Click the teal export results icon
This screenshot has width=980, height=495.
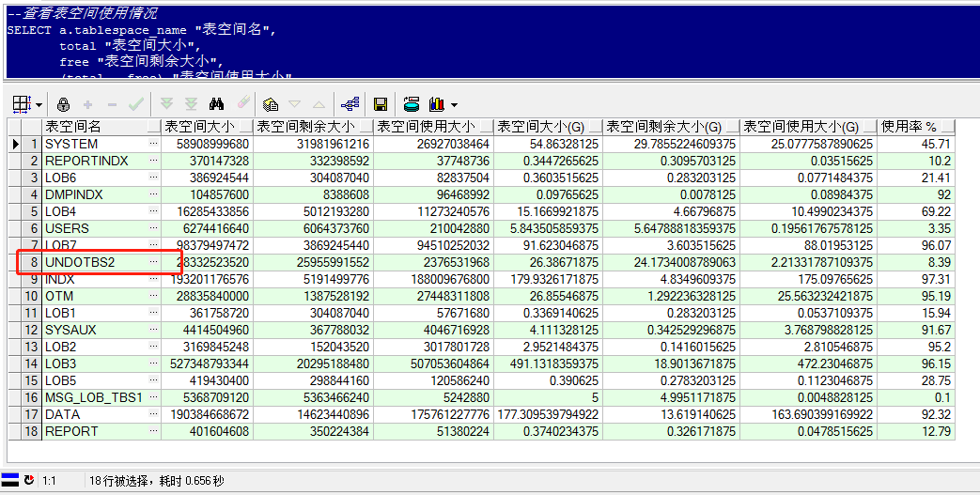[411, 104]
